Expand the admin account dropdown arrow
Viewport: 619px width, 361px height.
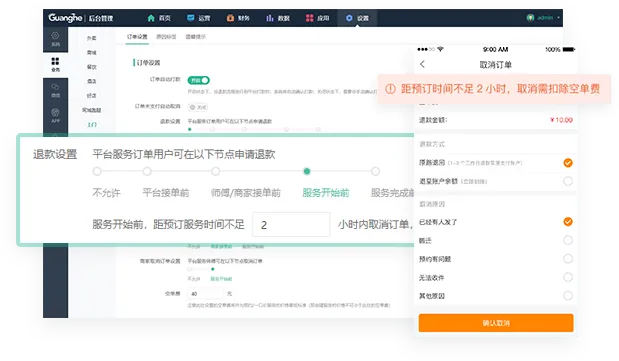[x=558, y=18]
